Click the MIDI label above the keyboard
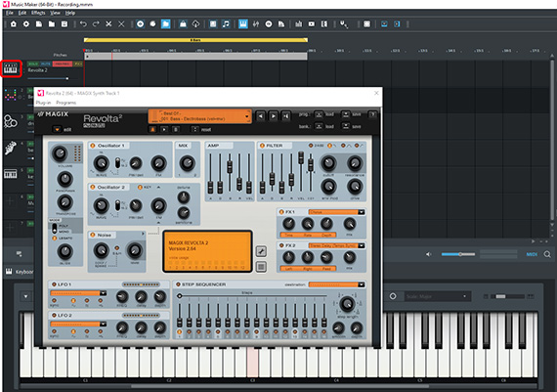Screen dimensions: 557x392 tap(532, 254)
